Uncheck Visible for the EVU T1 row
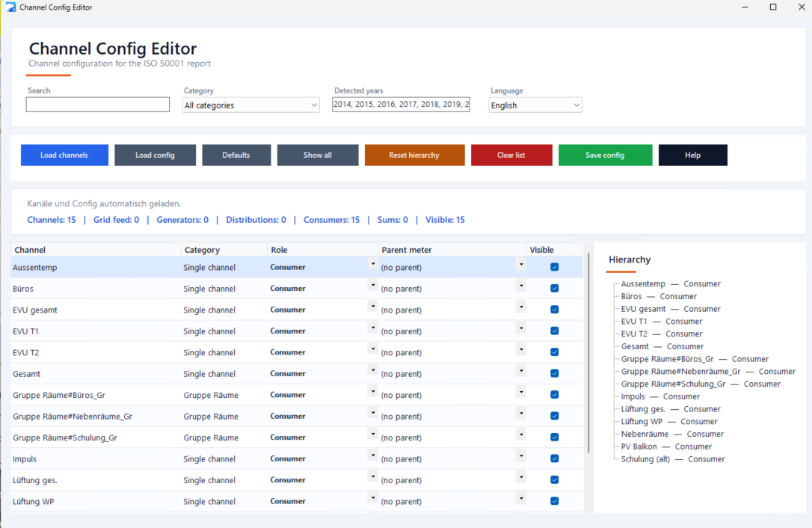The width and height of the screenshot is (812, 528). tap(555, 331)
